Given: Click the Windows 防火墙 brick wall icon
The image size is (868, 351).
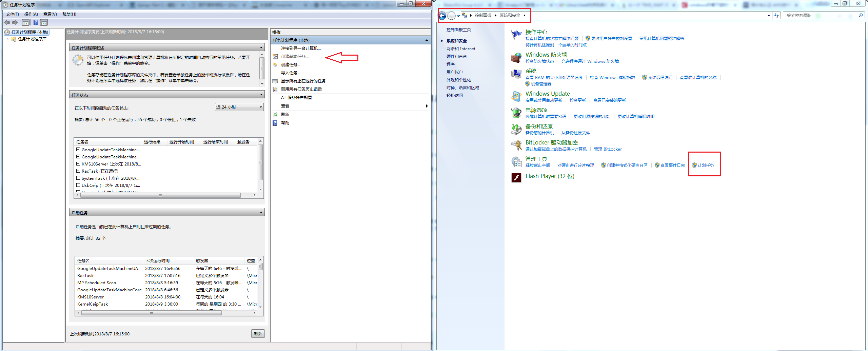Looking at the screenshot, I should click(x=516, y=58).
